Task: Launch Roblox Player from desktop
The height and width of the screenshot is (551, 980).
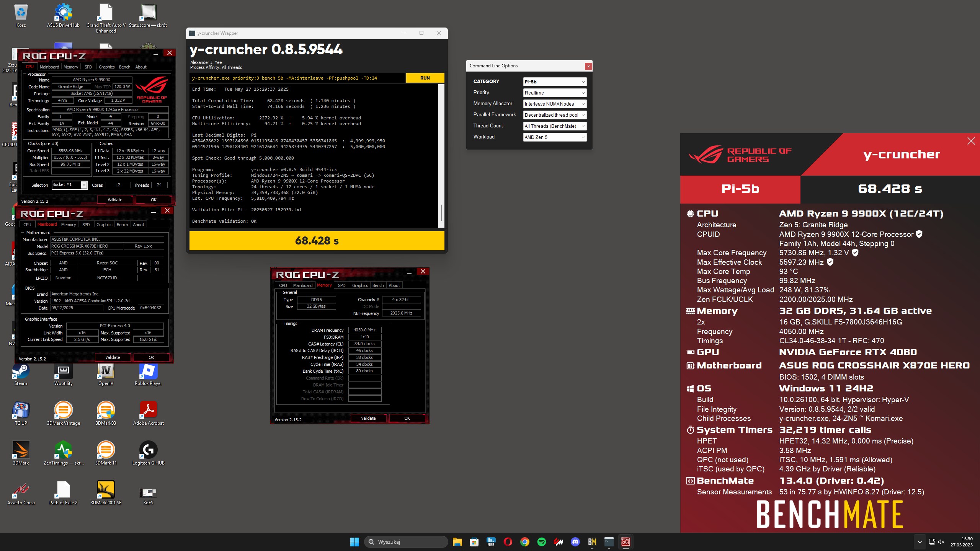Action: [x=148, y=374]
